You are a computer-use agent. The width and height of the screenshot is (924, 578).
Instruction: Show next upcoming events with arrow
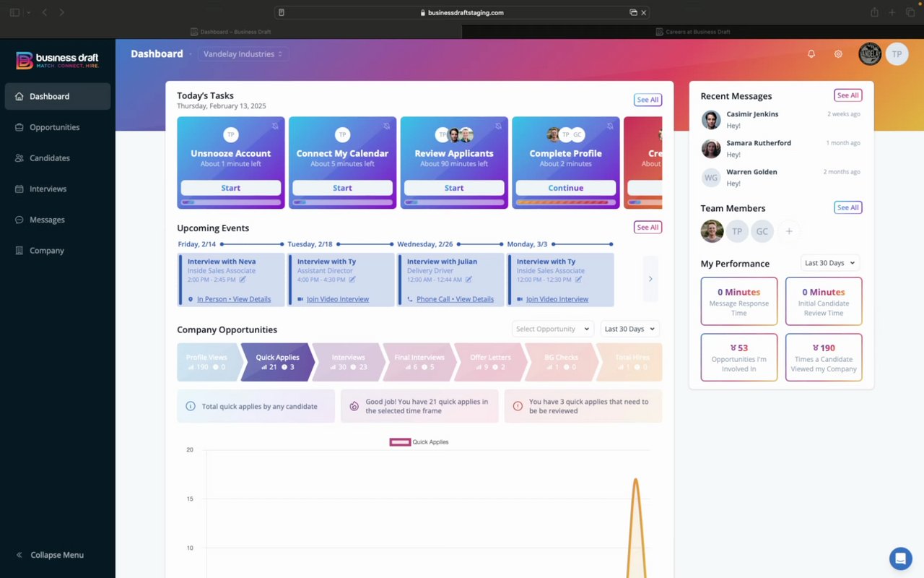coord(650,279)
